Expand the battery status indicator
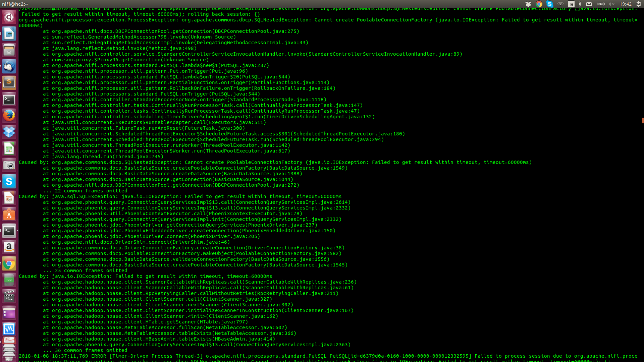 point(600,4)
